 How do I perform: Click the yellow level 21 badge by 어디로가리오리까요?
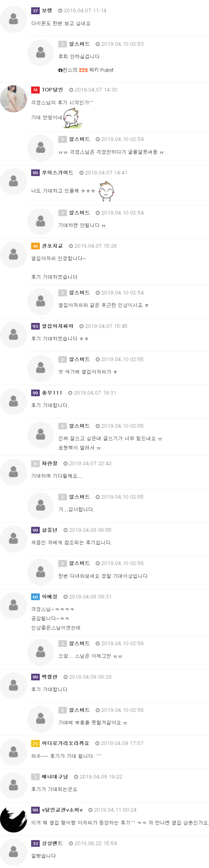click(35, 744)
